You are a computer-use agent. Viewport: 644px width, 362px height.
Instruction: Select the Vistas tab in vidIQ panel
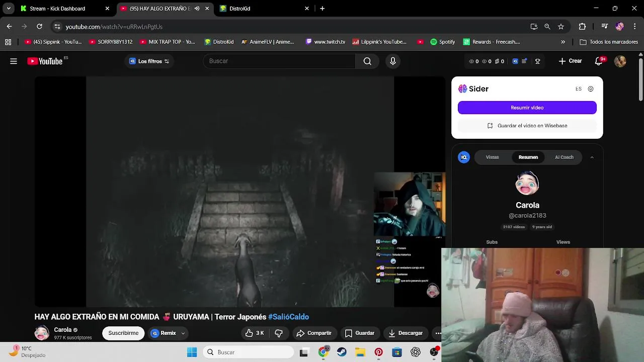point(492,157)
